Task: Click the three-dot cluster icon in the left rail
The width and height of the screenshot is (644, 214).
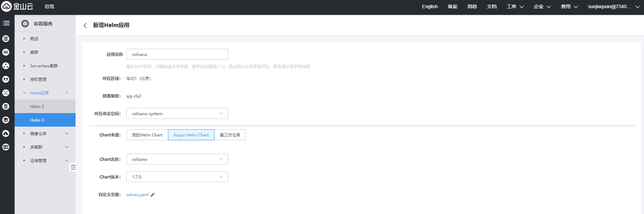Action: 6,65
